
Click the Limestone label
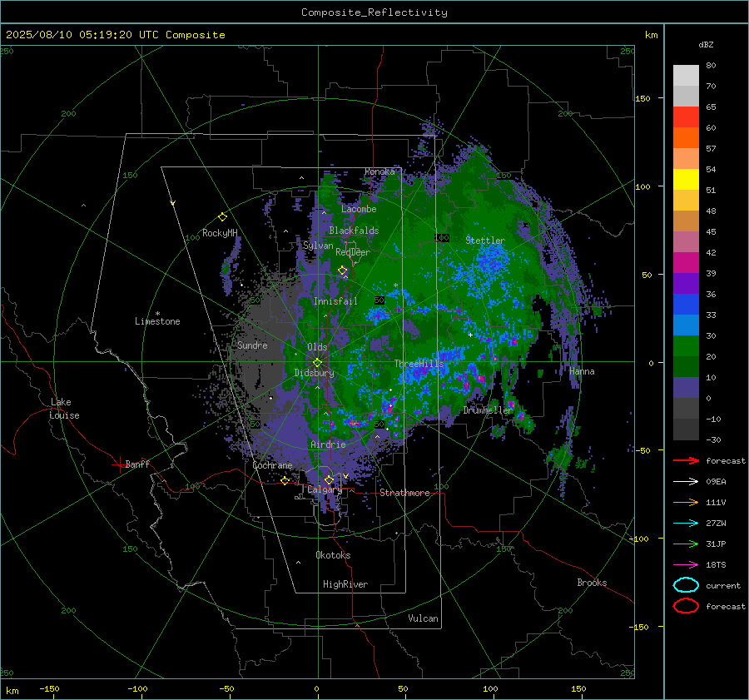157,321
